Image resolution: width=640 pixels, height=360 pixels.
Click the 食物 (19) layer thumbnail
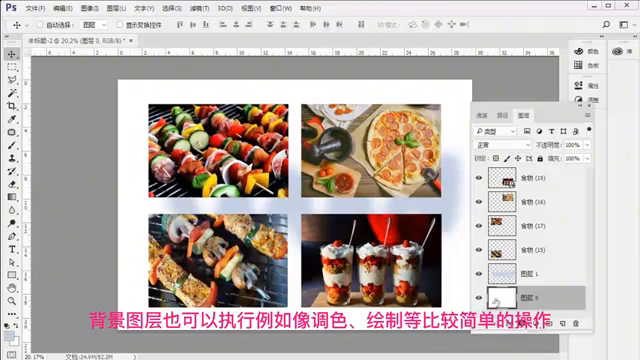502,178
